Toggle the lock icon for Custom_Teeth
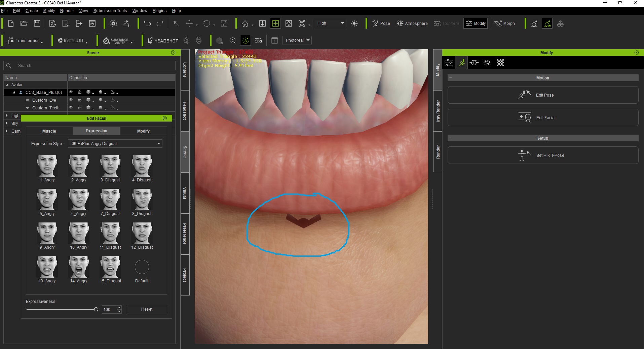 tap(80, 107)
